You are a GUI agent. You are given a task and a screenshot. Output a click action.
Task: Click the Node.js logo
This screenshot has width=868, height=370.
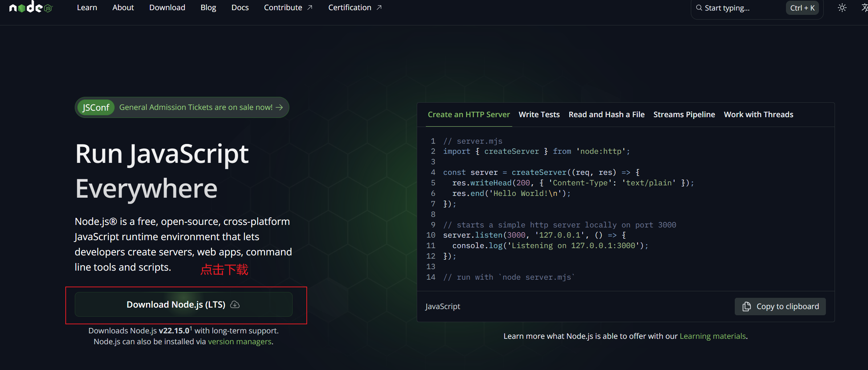click(31, 7)
